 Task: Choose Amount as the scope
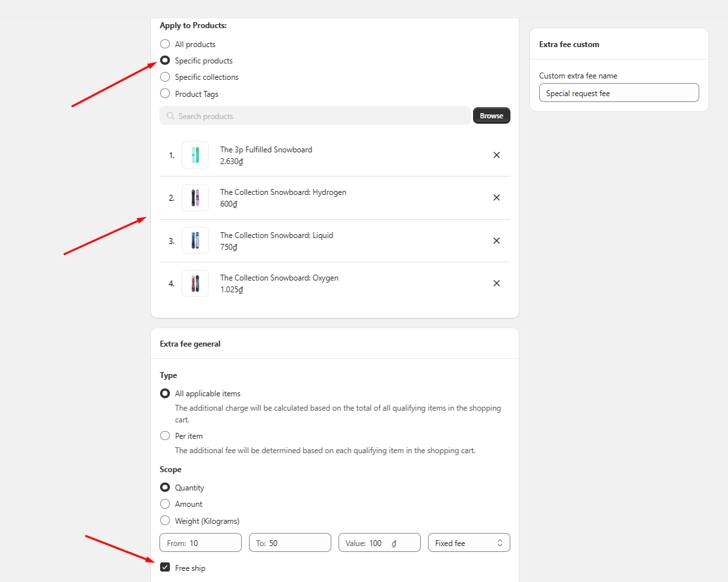point(165,504)
